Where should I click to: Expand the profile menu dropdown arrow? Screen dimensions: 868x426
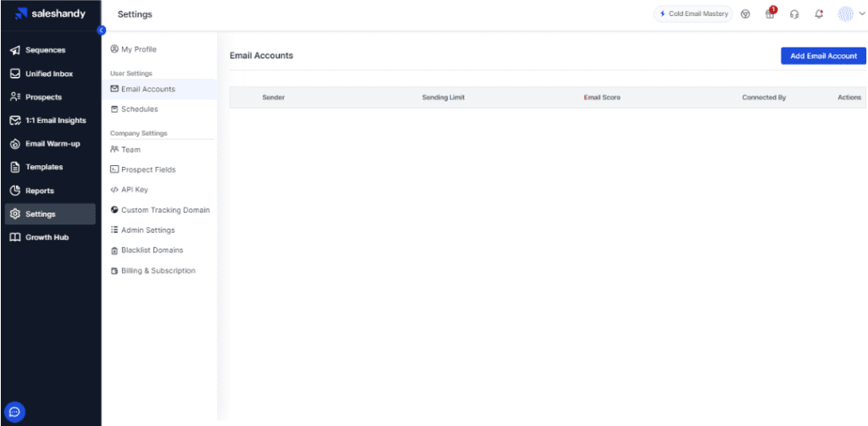(x=861, y=14)
